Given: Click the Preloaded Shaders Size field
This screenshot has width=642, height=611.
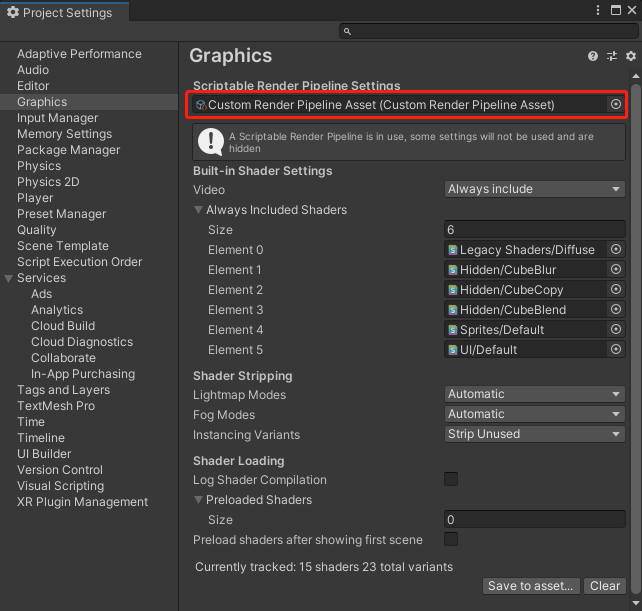Looking at the screenshot, I should pos(534,520).
